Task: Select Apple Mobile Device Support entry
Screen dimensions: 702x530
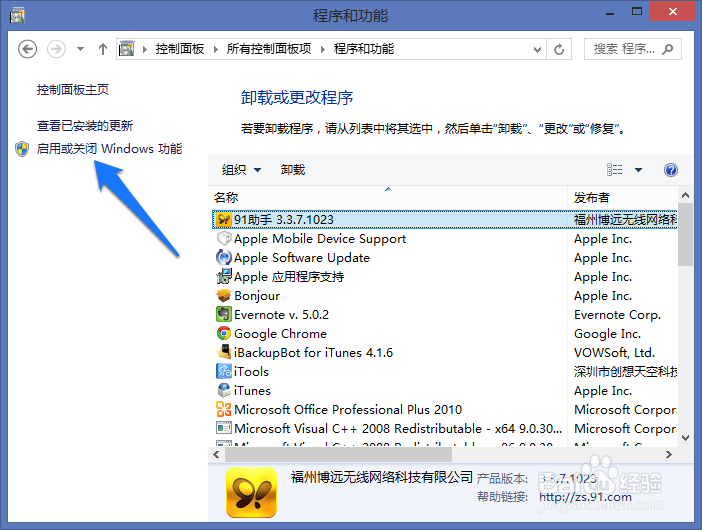Action: 320,239
